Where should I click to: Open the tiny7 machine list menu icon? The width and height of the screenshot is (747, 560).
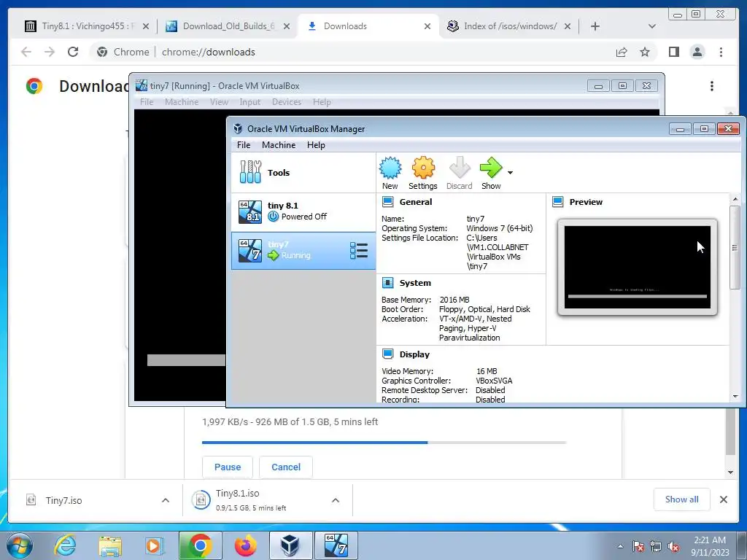359,251
